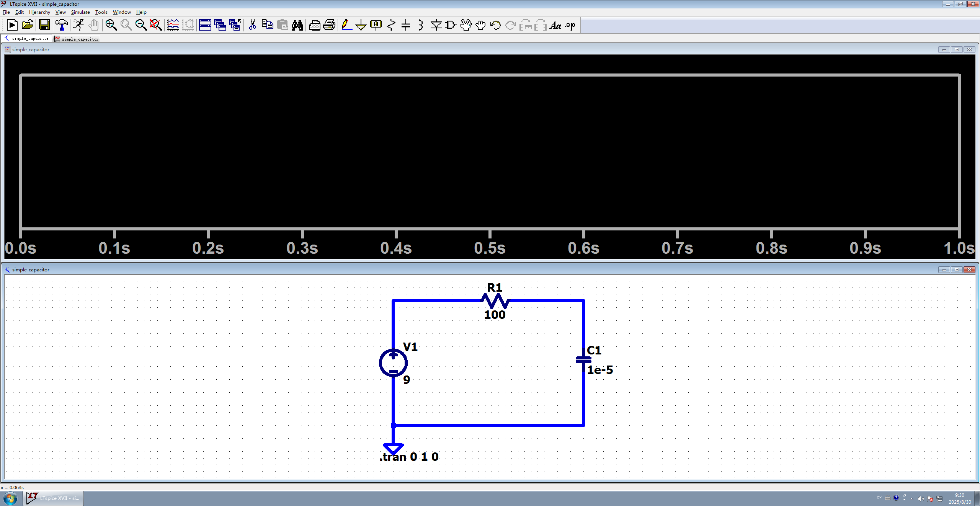Viewport: 980px width, 506px height.
Task: Open the Simulate menu
Action: (x=80, y=12)
